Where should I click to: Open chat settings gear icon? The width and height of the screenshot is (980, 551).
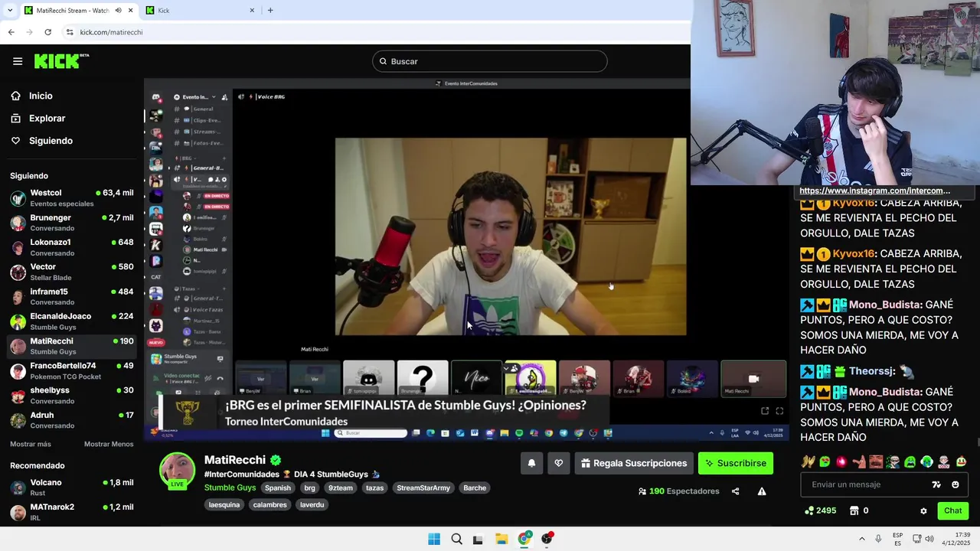923,510
